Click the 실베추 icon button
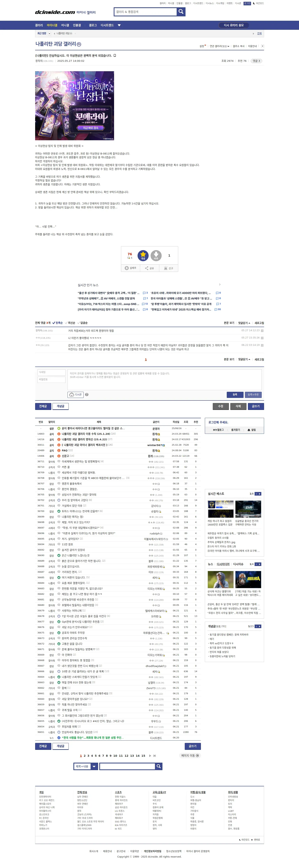 [130, 268]
